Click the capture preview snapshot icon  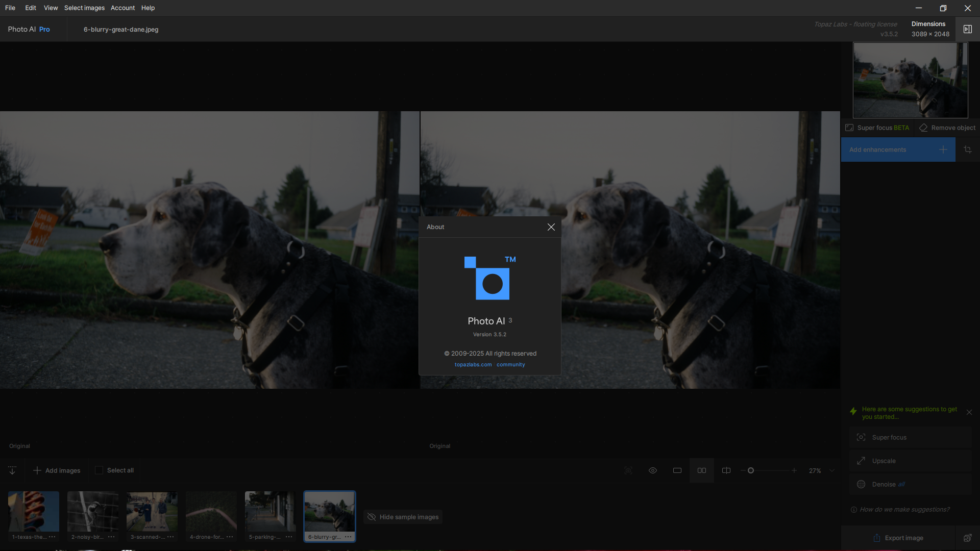[628, 470]
